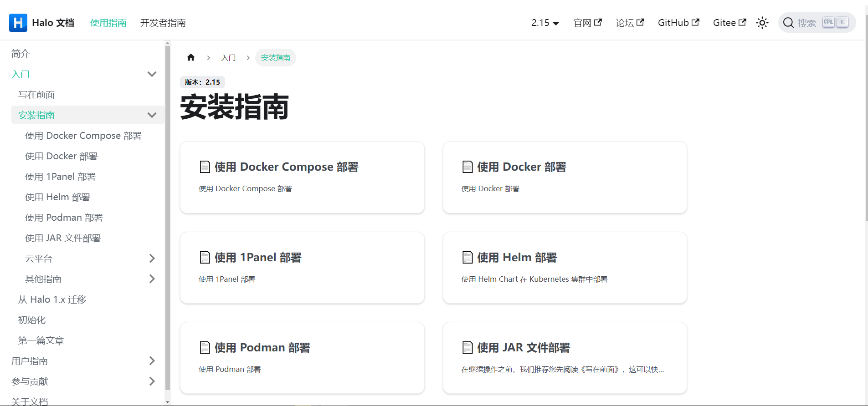Open the version 2.15 dropdown

[545, 23]
